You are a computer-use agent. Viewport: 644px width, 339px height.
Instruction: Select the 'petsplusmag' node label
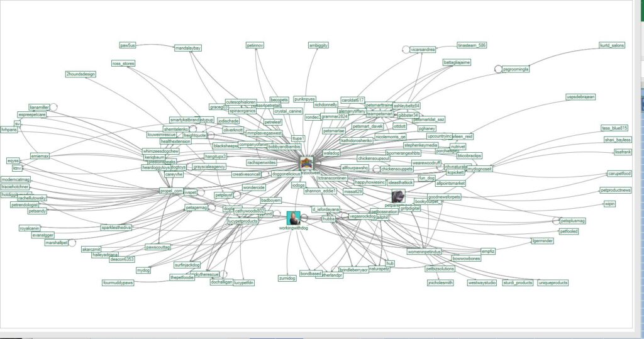coord(572,221)
